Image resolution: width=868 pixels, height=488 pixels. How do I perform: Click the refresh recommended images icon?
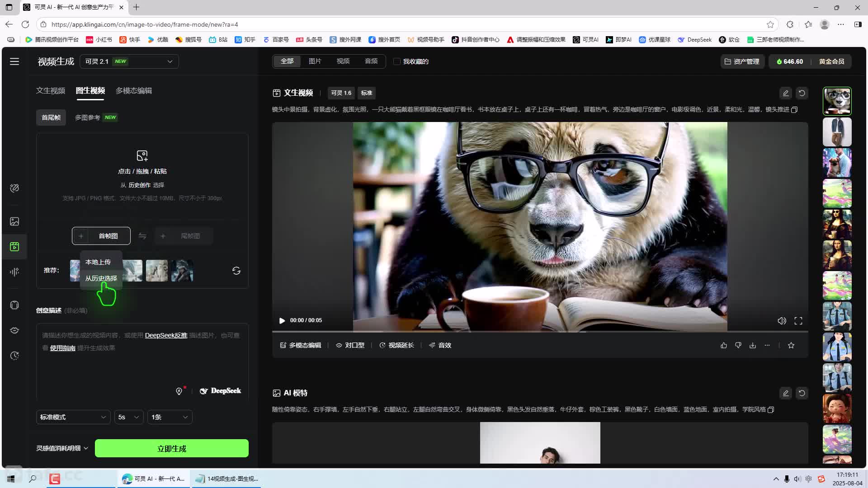pos(236,271)
